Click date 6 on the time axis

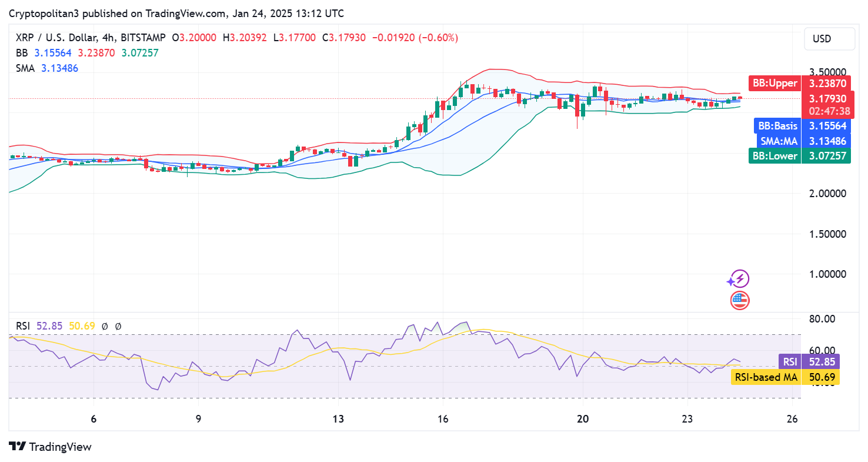coord(94,419)
